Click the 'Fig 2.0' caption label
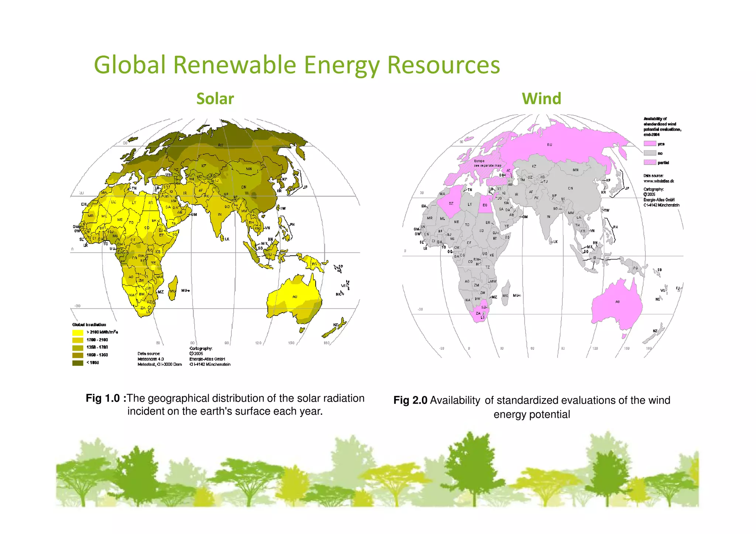The height and width of the screenshot is (534, 756). [410, 400]
